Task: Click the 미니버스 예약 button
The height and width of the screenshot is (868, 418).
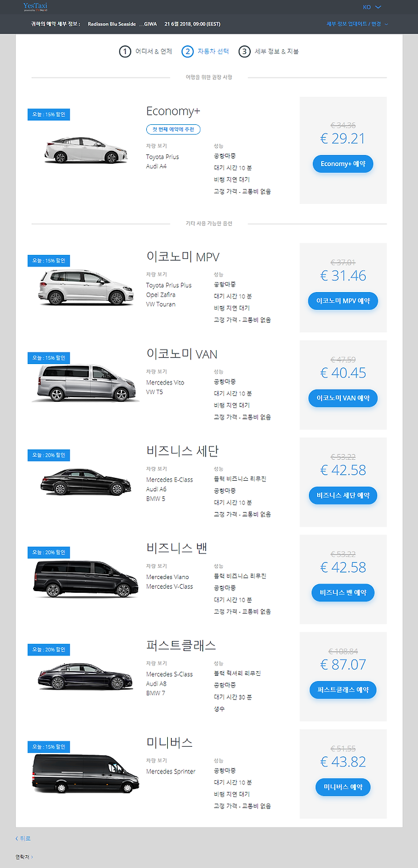Action: (343, 787)
